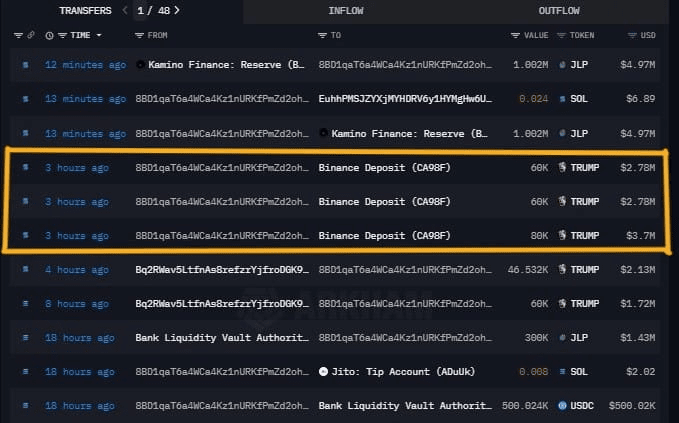
Task: Open Bq2RWav5 sender in 8 hours ago row
Action: point(222,304)
